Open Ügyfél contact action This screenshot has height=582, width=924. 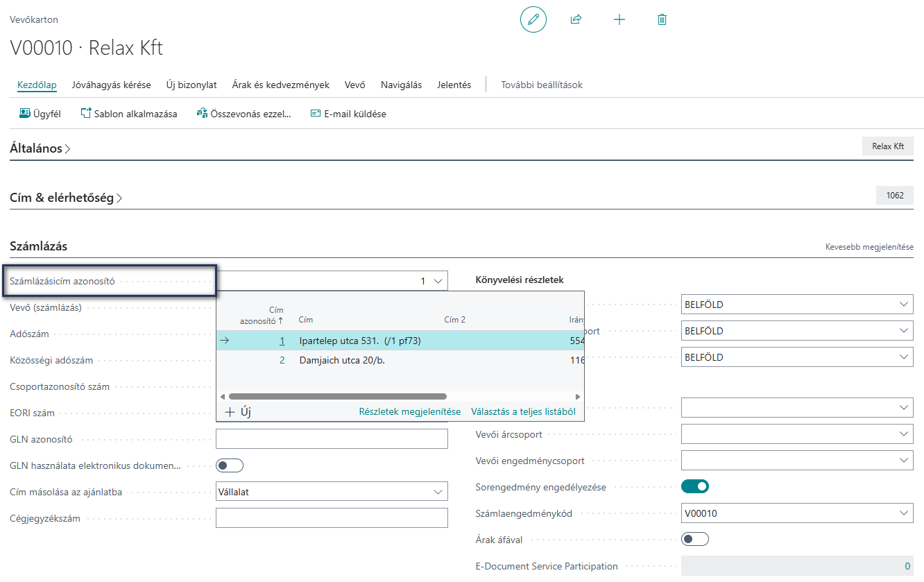(40, 114)
